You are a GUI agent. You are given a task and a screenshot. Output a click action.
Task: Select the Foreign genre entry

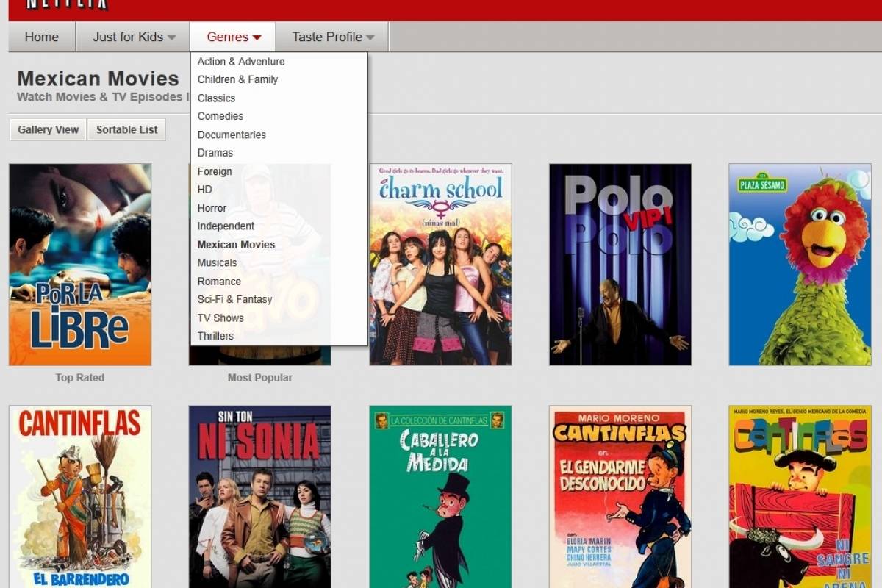(x=215, y=171)
